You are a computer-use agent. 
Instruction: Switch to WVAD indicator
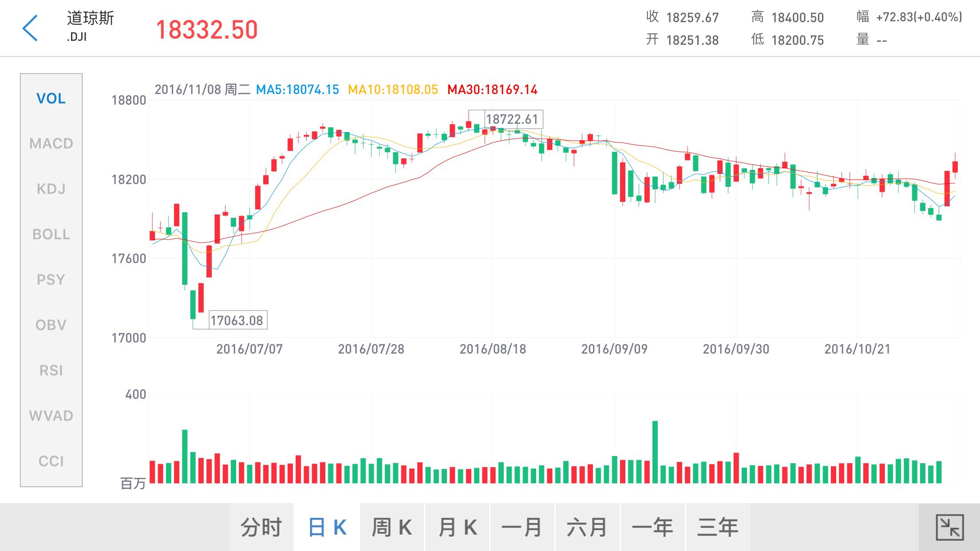click(51, 416)
